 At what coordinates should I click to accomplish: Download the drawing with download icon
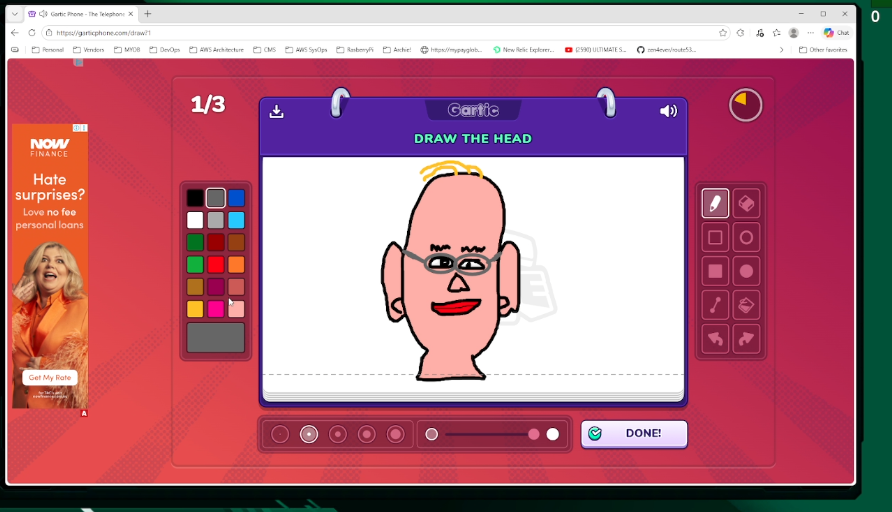tap(277, 111)
